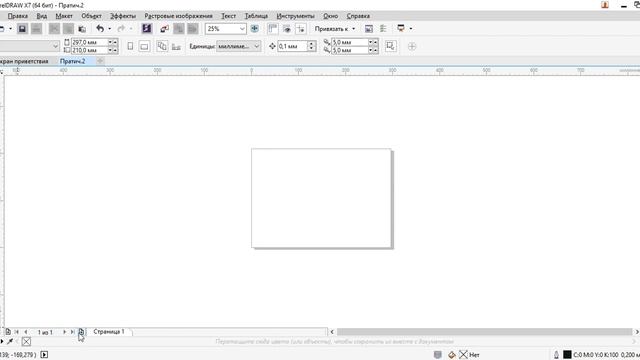Add a page after current page

(81, 332)
